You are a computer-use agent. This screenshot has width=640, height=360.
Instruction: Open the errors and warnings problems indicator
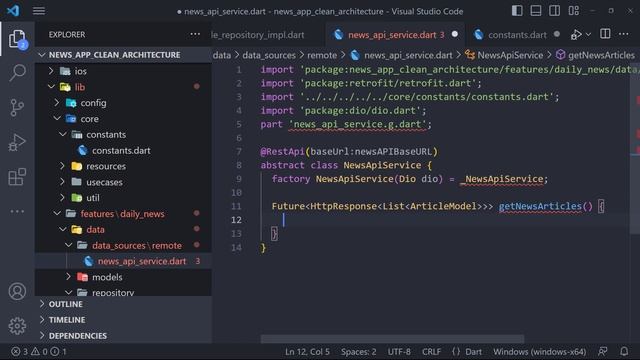click(39, 351)
